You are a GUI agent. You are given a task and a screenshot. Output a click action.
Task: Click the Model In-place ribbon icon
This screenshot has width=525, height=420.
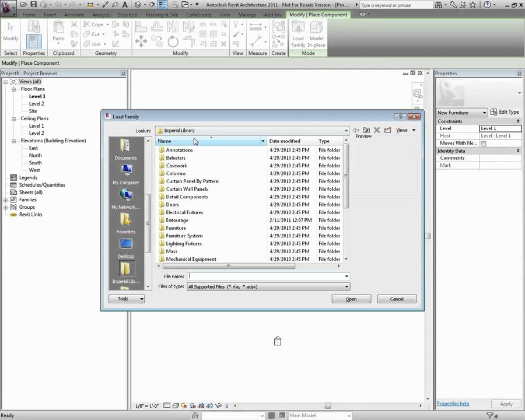(x=316, y=34)
